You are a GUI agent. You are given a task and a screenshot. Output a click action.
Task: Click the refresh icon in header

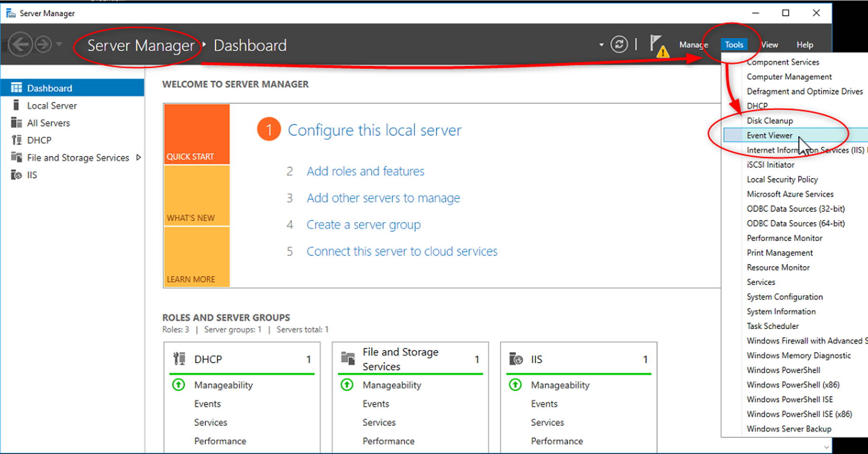[619, 45]
